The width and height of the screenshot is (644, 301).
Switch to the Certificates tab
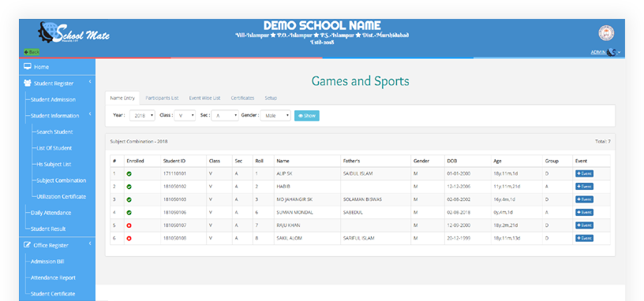pyautogui.click(x=242, y=98)
